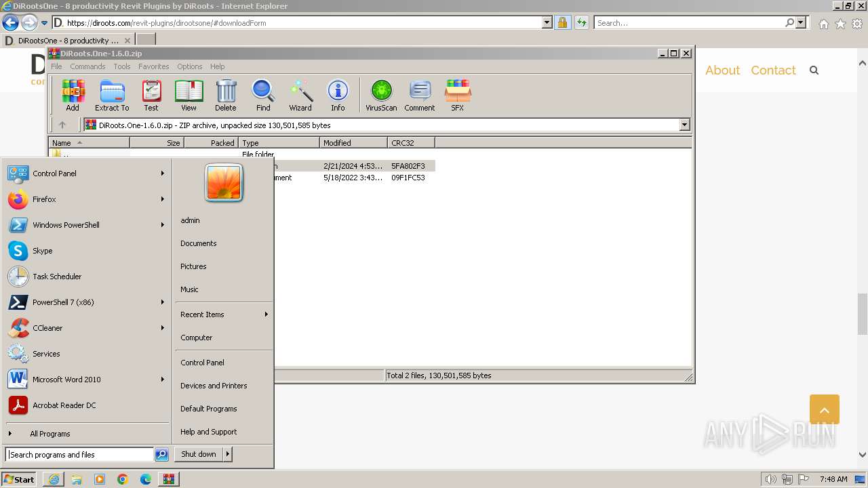
Task: Sort by the CRC32 column header
Action: point(411,143)
